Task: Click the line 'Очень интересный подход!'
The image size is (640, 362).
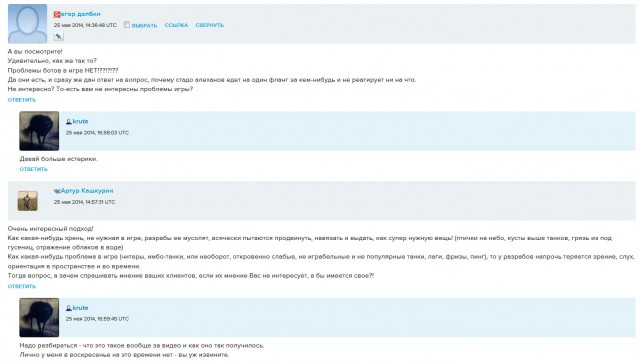Action: (51, 229)
